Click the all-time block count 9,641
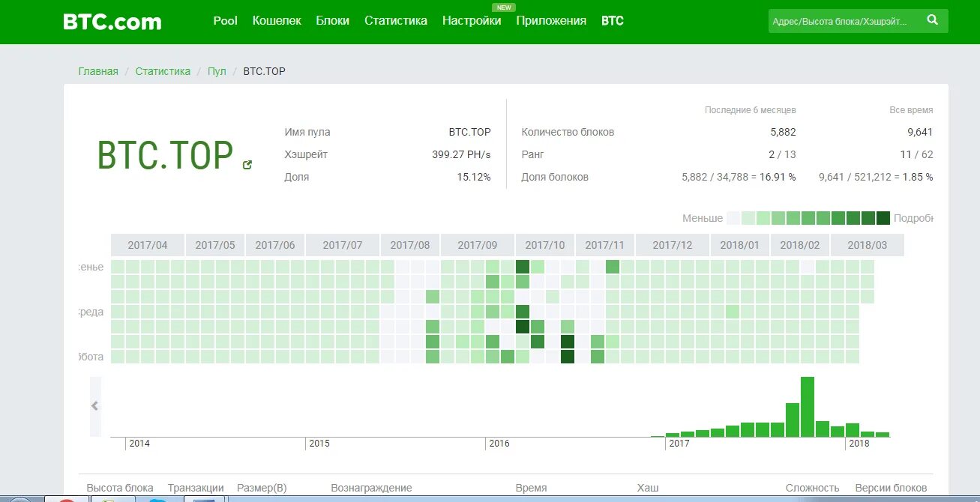 [x=920, y=132]
